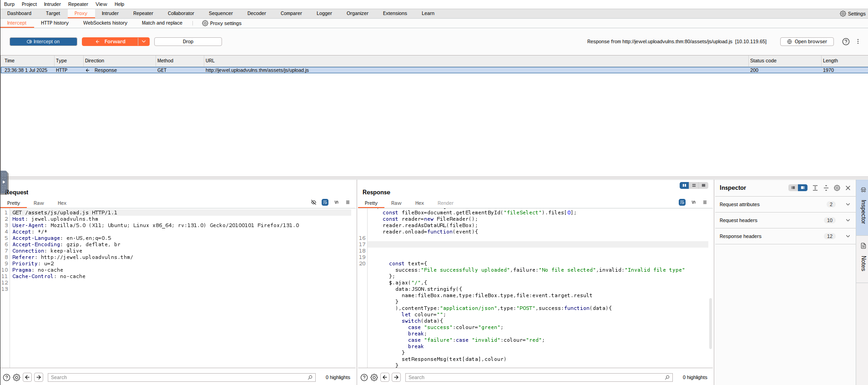
Task: Open the Response panel hamburger menu
Action: coord(705,203)
